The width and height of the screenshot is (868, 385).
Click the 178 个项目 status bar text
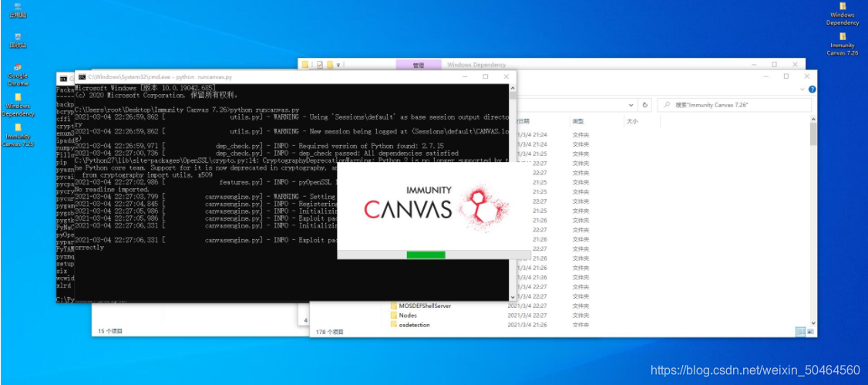point(329,332)
